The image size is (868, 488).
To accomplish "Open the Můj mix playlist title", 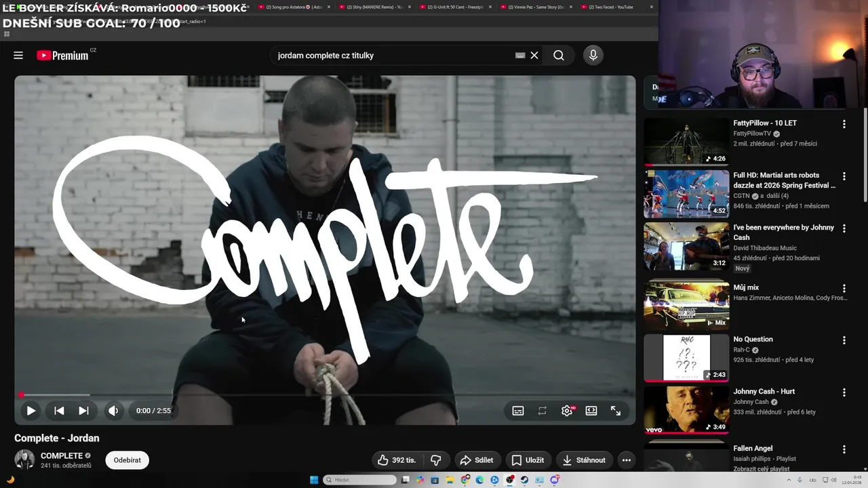I will (x=746, y=288).
